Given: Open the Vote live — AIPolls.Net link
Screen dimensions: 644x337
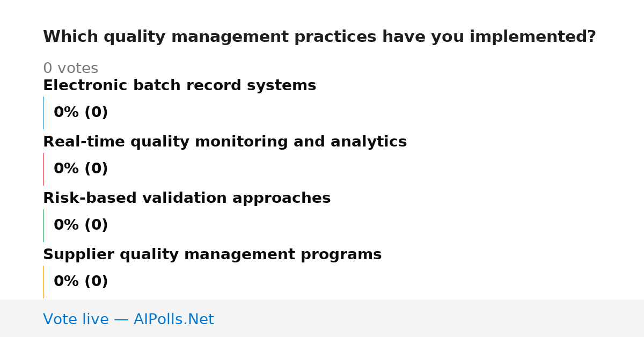Looking at the screenshot, I should [x=128, y=319].
